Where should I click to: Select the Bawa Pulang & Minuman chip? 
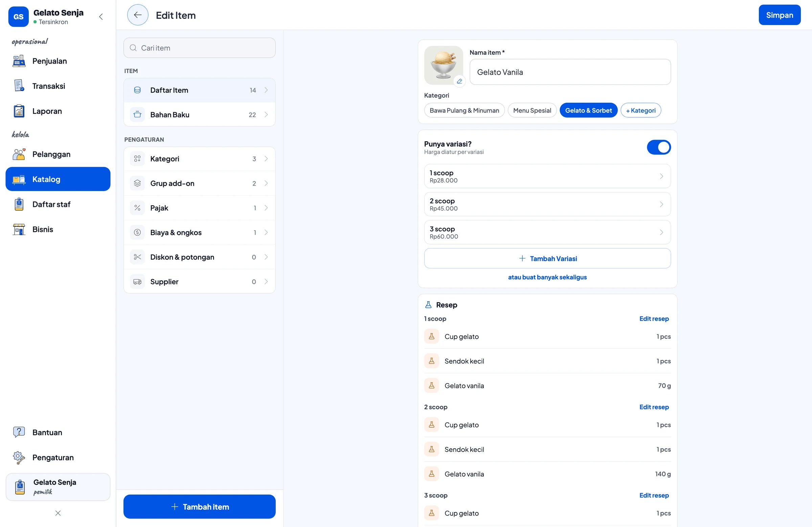click(464, 111)
